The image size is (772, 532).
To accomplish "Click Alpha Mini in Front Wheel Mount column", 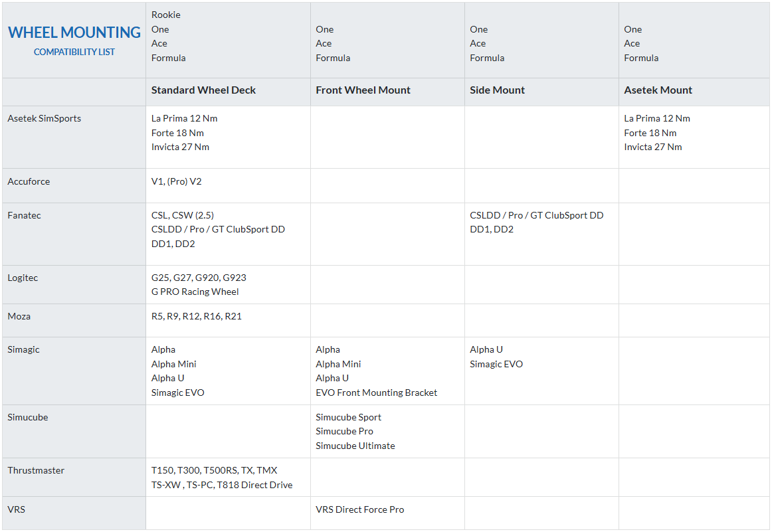I will (338, 364).
